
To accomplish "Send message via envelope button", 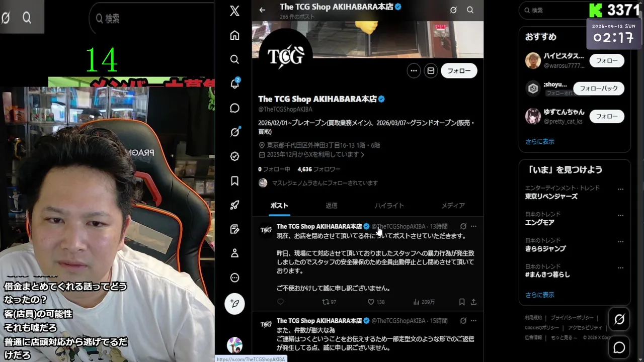I will (431, 71).
